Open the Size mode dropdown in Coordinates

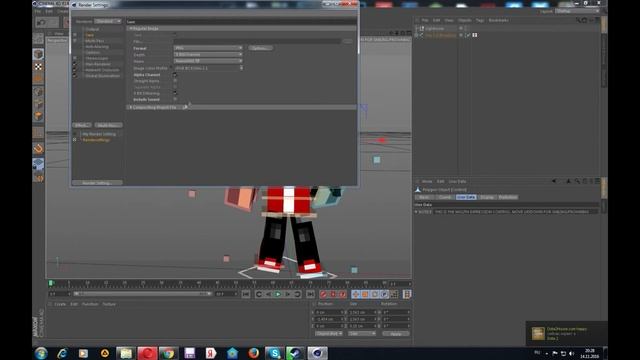362,333
